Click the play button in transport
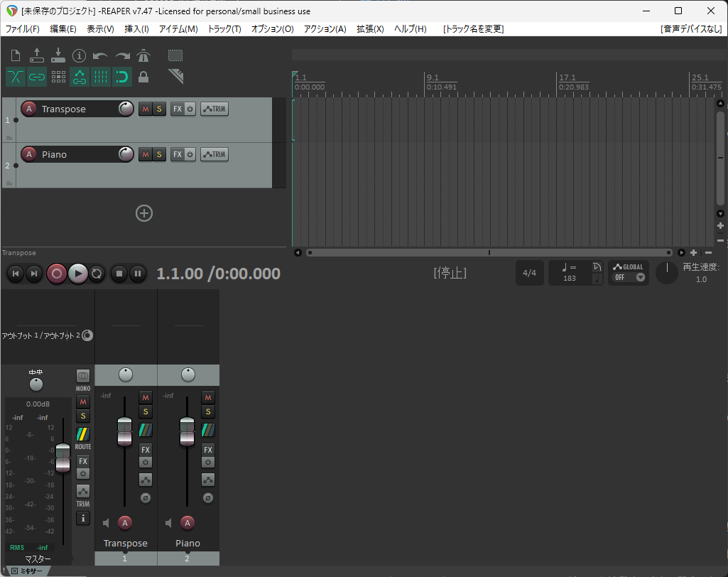The height and width of the screenshot is (577, 728). pyautogui.click(x=78, y=274)
